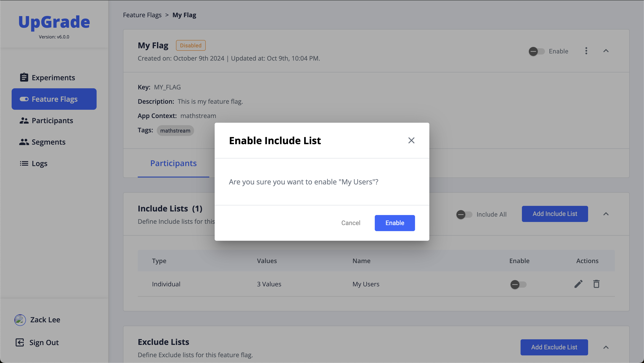This screenshot has height=363, width=644.
Task: Delete the My Users include list
Action: click(x=596, y=284)
